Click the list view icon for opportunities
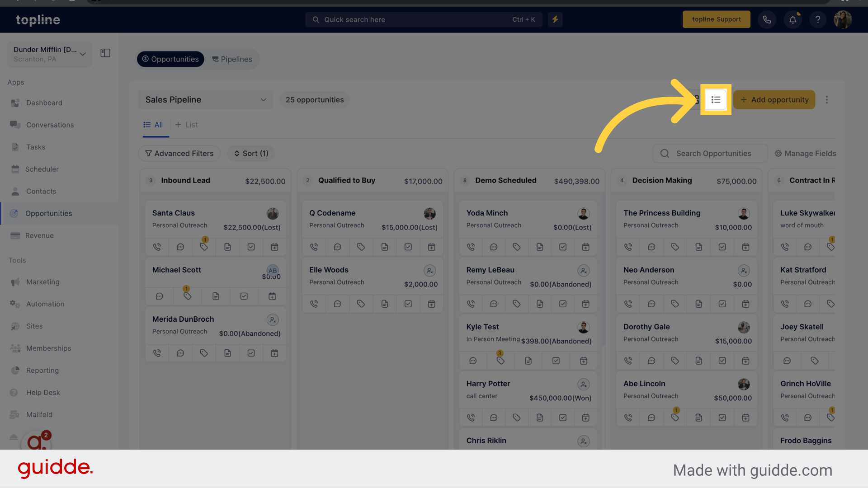Viewport: 868px width, 488px height. [x=715, y=99]
